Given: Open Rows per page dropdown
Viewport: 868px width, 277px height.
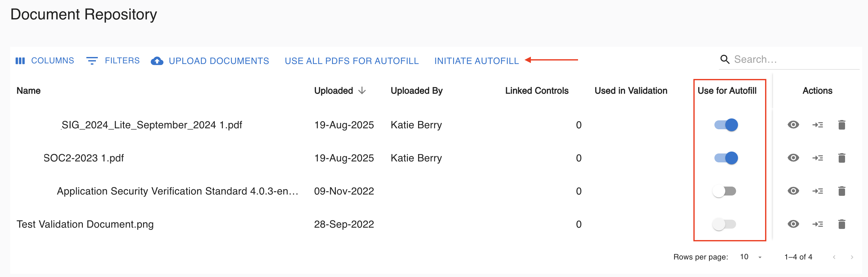Looking at the screenshot, I should [x=751, y=257].
